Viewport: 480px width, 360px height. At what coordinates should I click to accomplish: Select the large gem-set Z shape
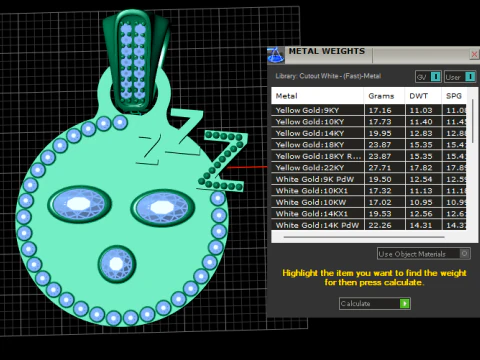223,161
